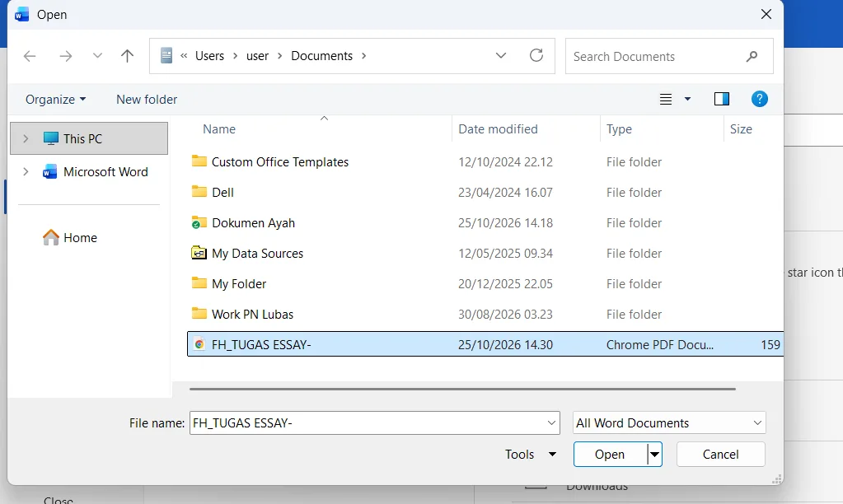Viewport: 843px width, 504px height.
Task: Open more view options arrow
Action: pyautogui.click(x=687, y=100)
